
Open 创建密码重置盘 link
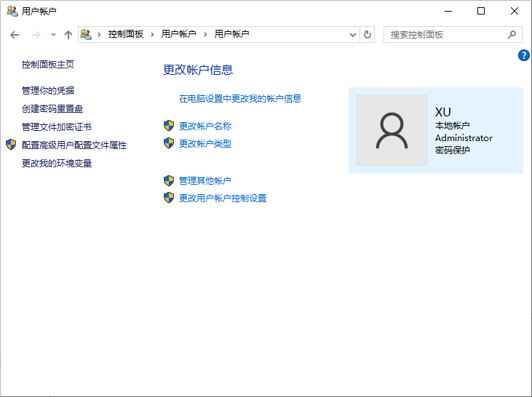52,109
